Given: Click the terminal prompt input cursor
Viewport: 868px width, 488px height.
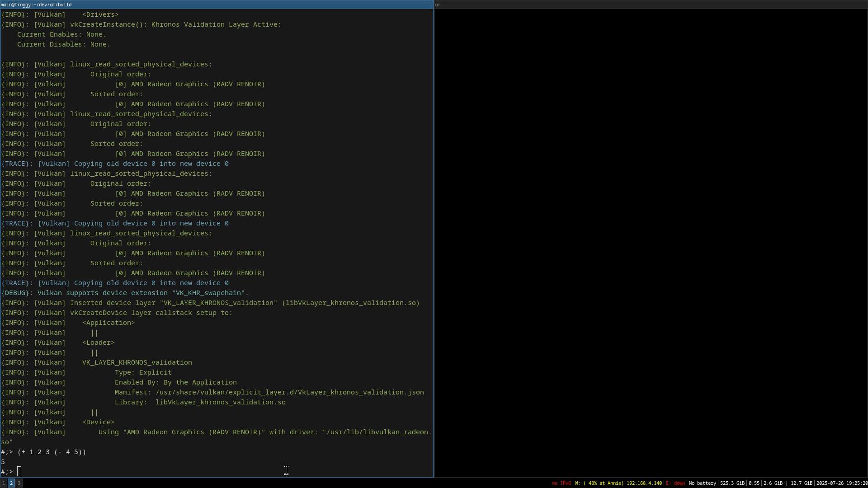Looking at the screenshot, I should (19, 472).
